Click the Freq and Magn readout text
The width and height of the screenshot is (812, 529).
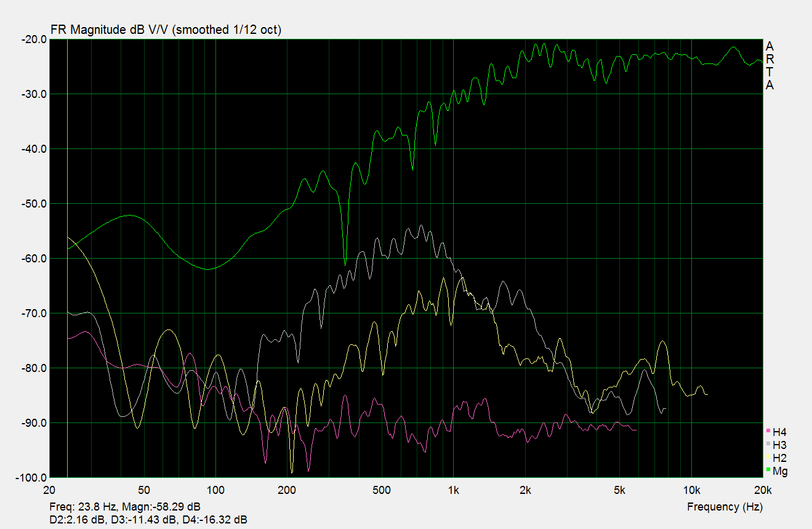(x=124, y=507)
